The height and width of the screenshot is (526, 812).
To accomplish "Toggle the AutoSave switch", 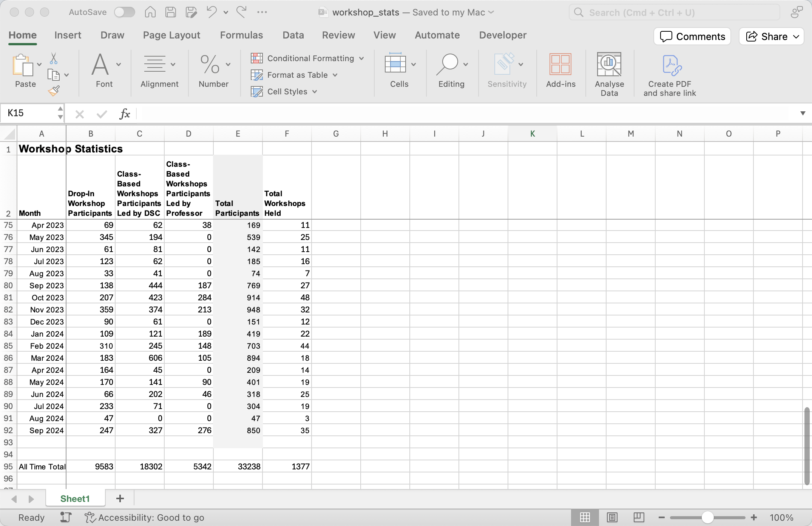I will point(125,12).
